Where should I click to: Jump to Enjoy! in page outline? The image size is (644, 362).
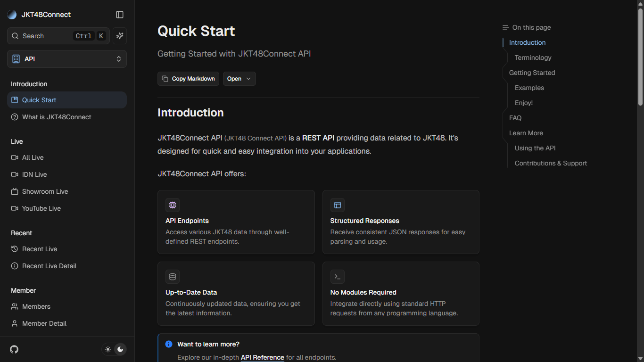tap(524, 103)
